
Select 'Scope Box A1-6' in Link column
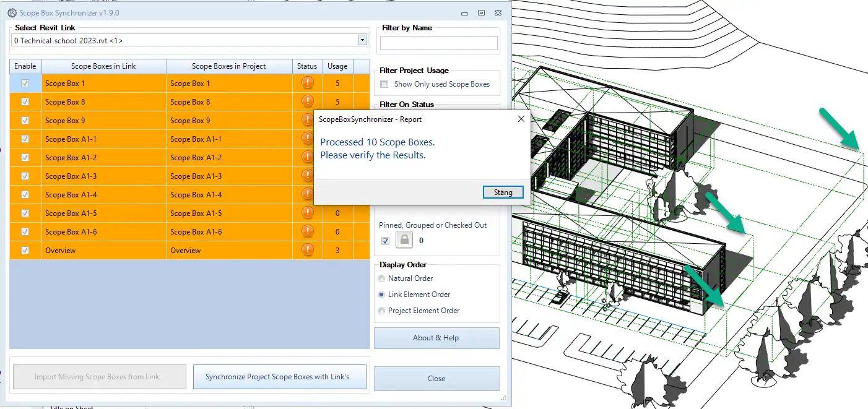point(71,232)
